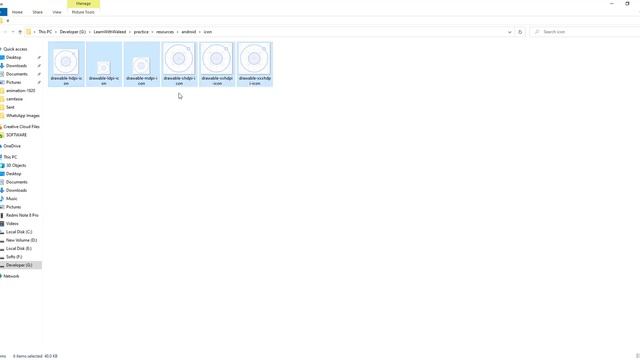
Task: Open the animation-1920 folder in sidebar
Action: [20, 91]
